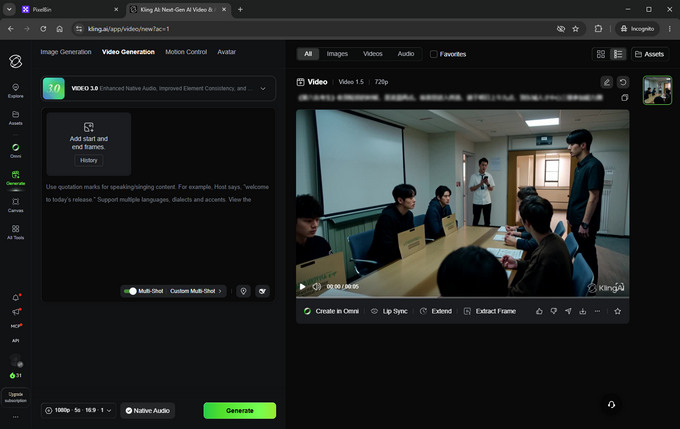Open the Omni tool in the sidebar

pos(16,151)
